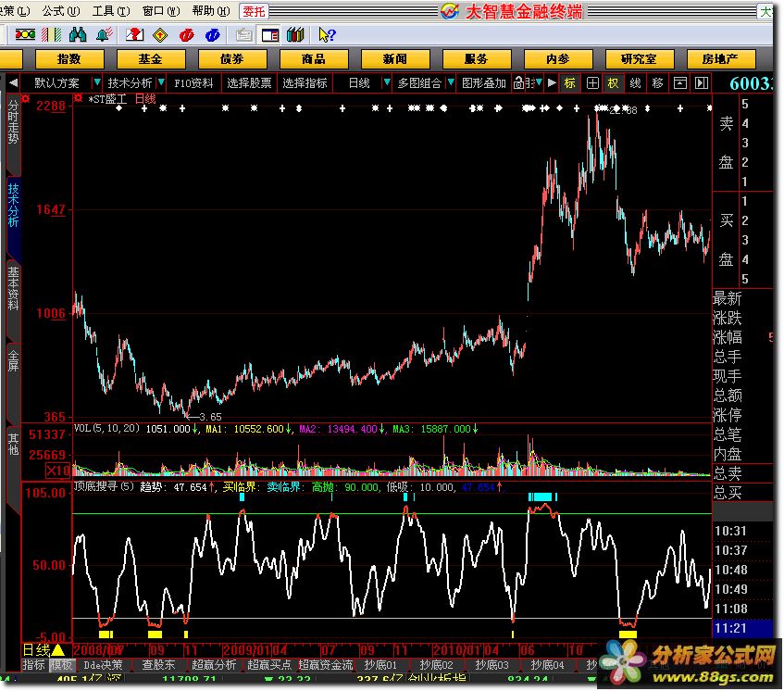Click the 房地产 yellow button

click(720, 59)
